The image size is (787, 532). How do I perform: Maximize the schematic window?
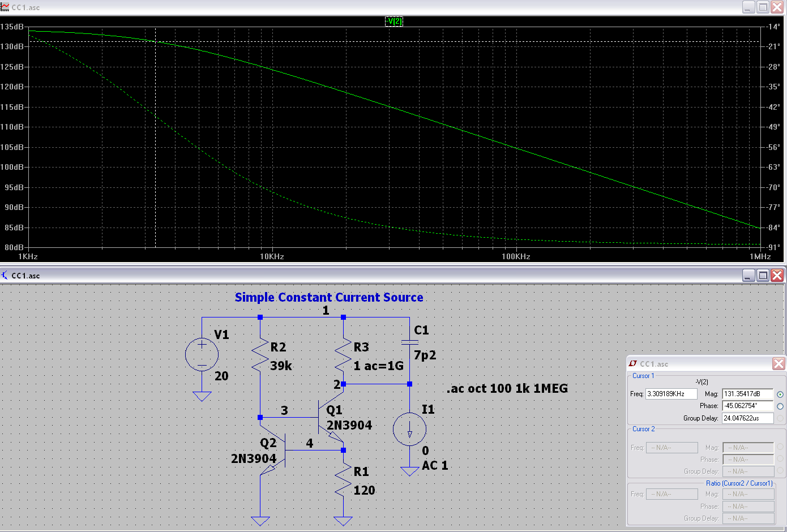(763, 275)
